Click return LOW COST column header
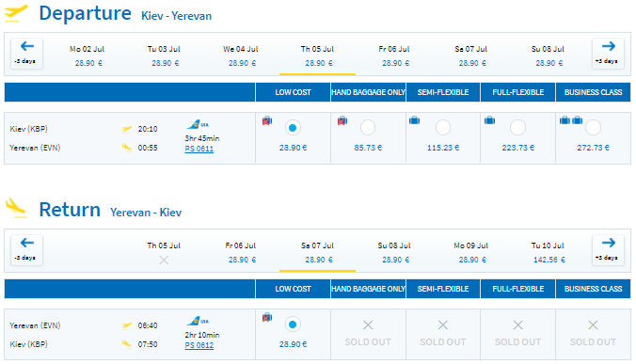Image resolution: width=636 pixels, height=364 pixels. 293,289
